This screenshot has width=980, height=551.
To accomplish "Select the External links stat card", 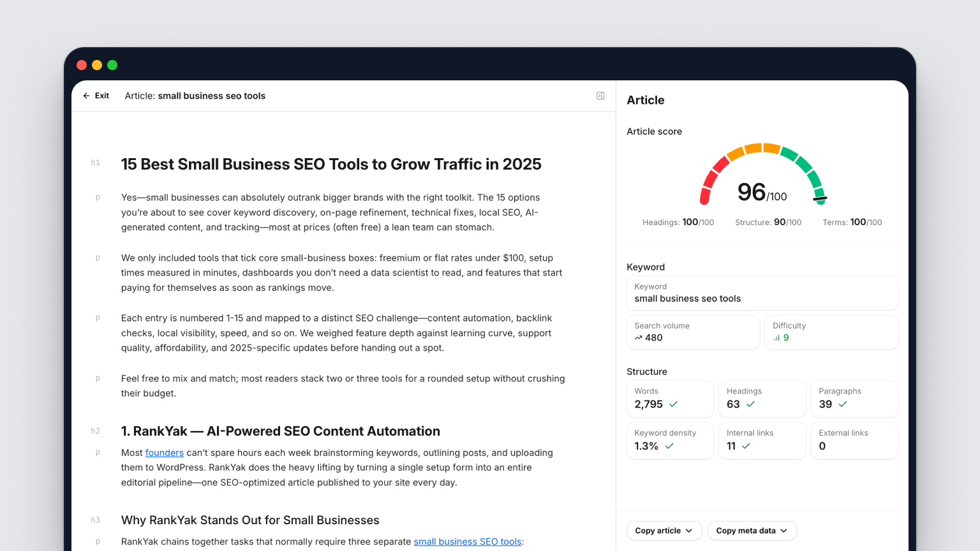I will pyautogui.click(x=854, y=440).
